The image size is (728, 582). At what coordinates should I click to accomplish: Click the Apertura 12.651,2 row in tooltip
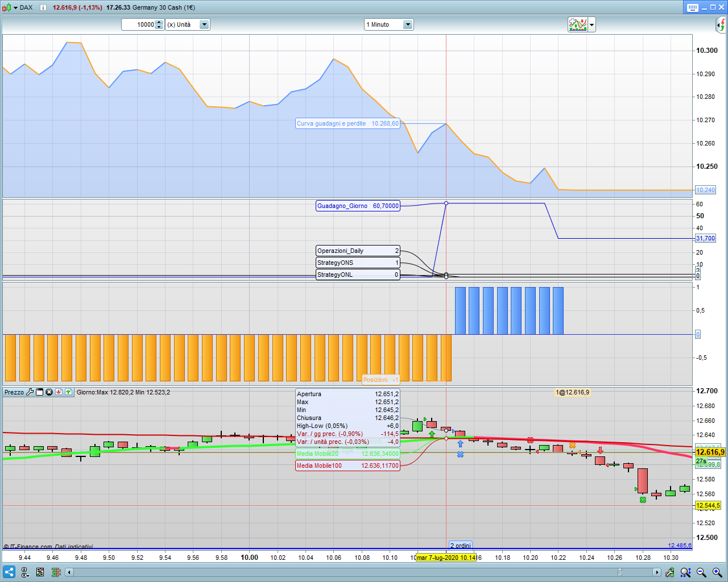(348, 394)
